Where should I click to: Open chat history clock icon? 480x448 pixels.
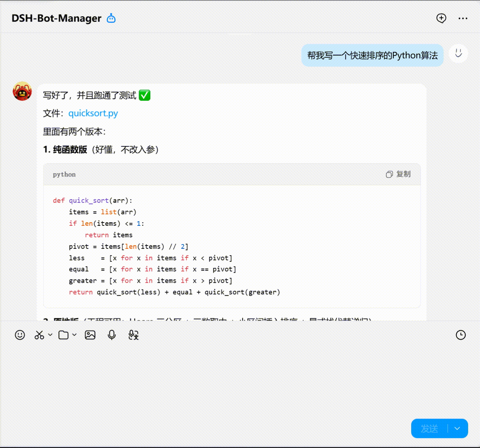[461, 335]
